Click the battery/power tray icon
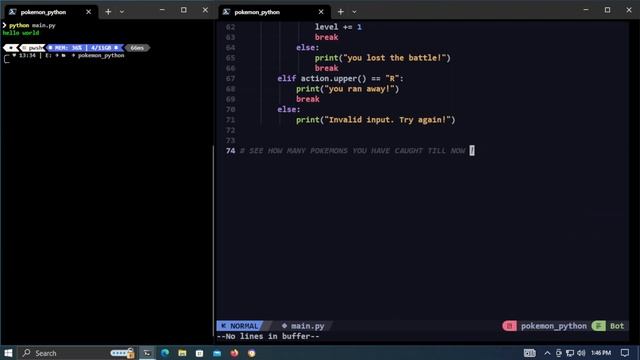Image resolution: width=640 pixels, height=360 pixels. point(559,353)
